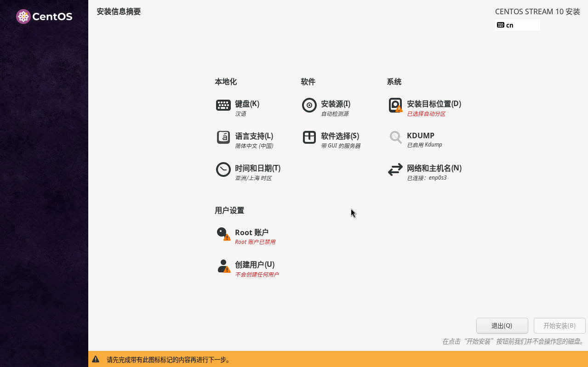Click the 创建用户 person icon

click(223, 266)
